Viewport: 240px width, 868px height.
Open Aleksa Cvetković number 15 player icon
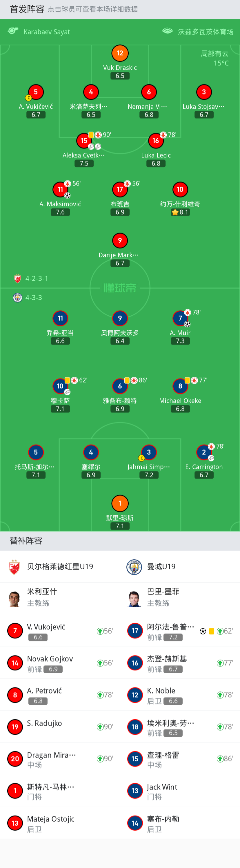click(x=84, y=140)
